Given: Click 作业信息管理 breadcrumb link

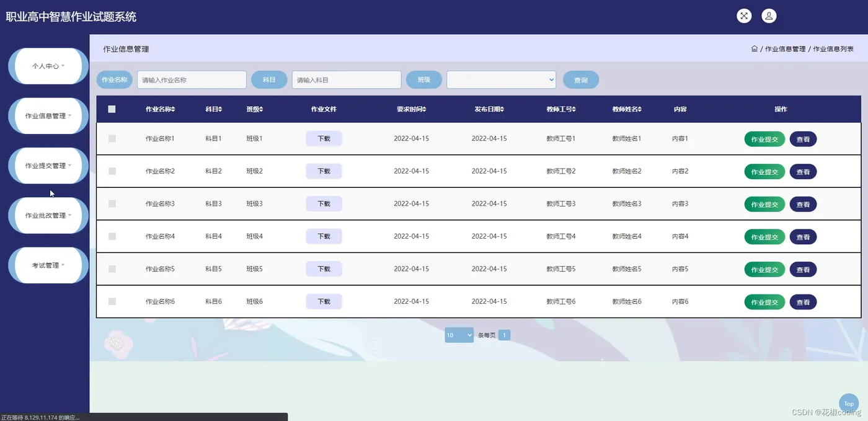Looking at the screenshot, I should click(785, 49).
